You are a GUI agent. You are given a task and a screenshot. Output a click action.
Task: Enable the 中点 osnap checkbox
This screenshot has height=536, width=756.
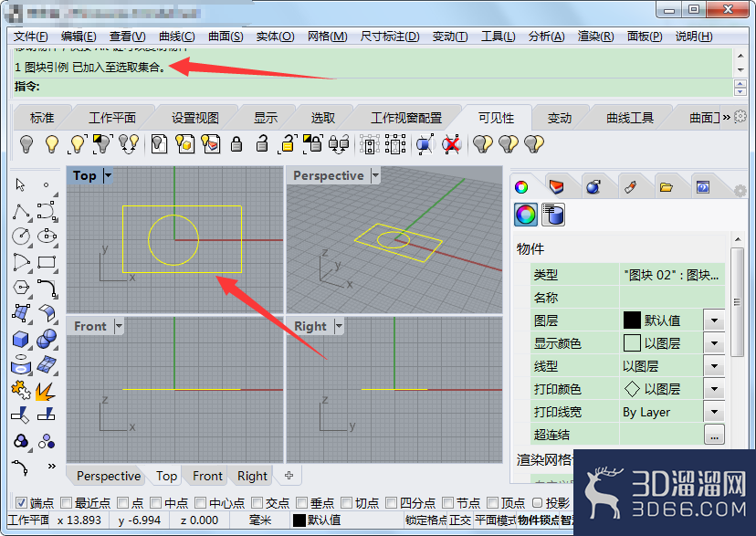(155, 503)
